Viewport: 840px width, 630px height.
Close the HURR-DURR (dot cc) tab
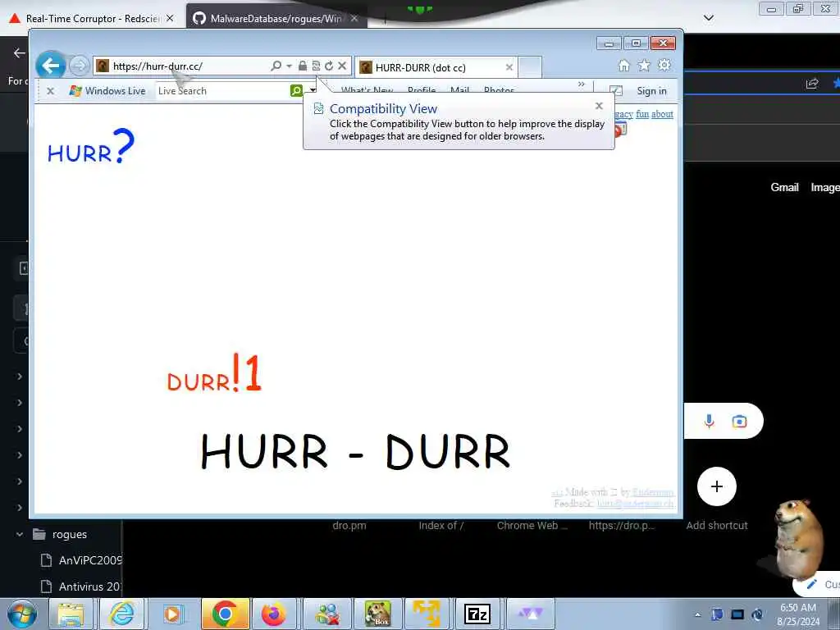click(509, 67)
